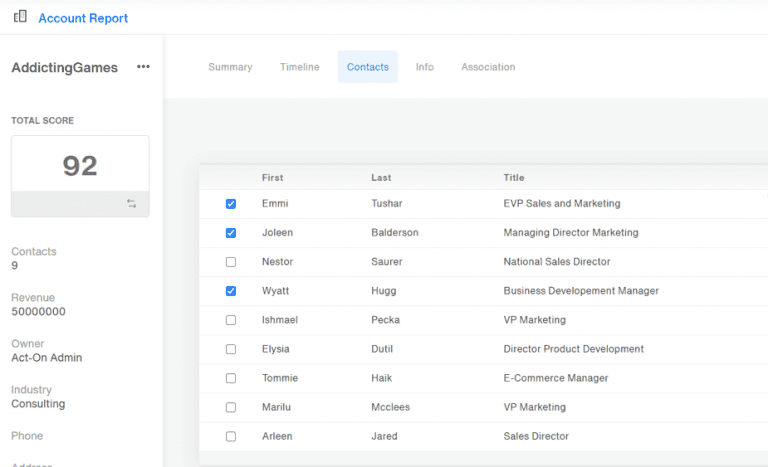Switch to the Summary tab
The height and width of the screenshot is (467, 768).
[230, 67]
